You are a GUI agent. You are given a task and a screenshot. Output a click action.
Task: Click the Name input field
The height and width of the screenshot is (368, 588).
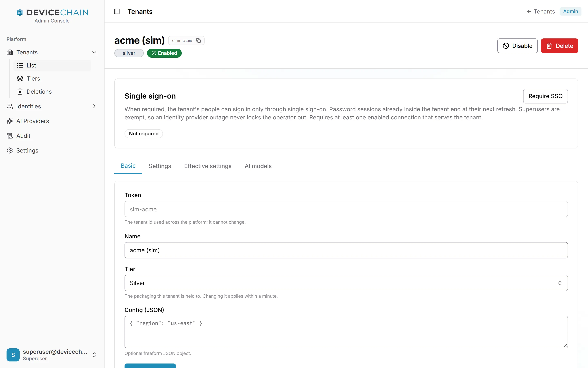[x=346, y=250]
